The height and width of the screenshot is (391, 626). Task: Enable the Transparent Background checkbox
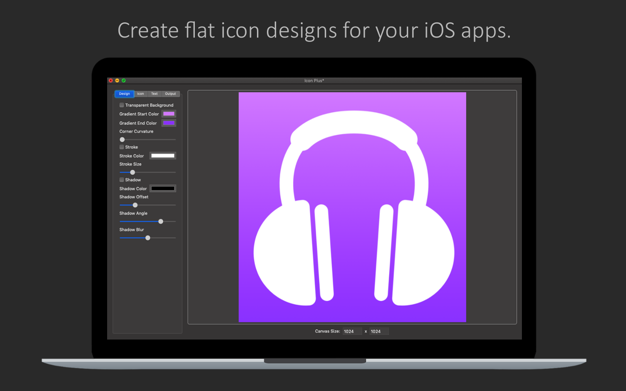pos(122,105)
